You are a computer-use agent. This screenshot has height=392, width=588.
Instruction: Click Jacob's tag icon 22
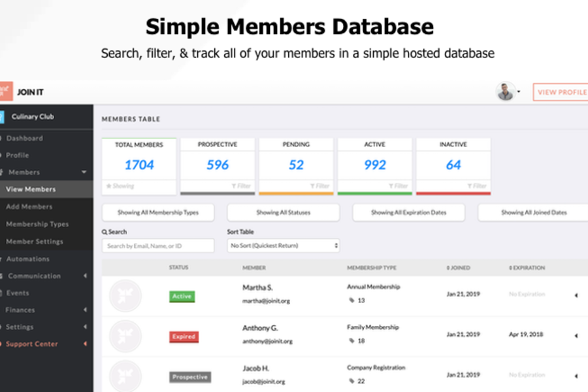351,381
